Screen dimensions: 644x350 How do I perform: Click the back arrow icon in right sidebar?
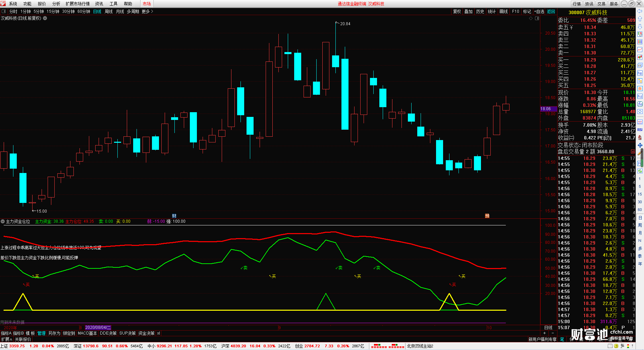[640, 11]
